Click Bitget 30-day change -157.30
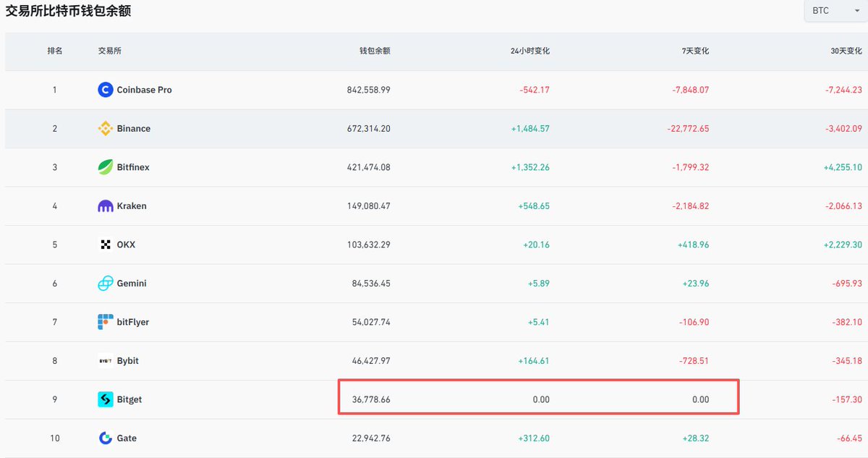 coord(847,399)
